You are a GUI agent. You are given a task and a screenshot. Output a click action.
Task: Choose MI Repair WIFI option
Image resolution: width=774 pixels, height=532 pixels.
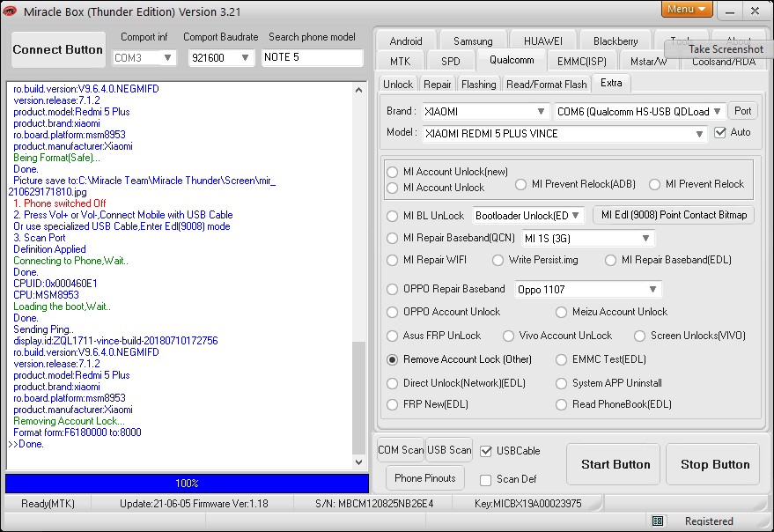(x=393, y=261)
